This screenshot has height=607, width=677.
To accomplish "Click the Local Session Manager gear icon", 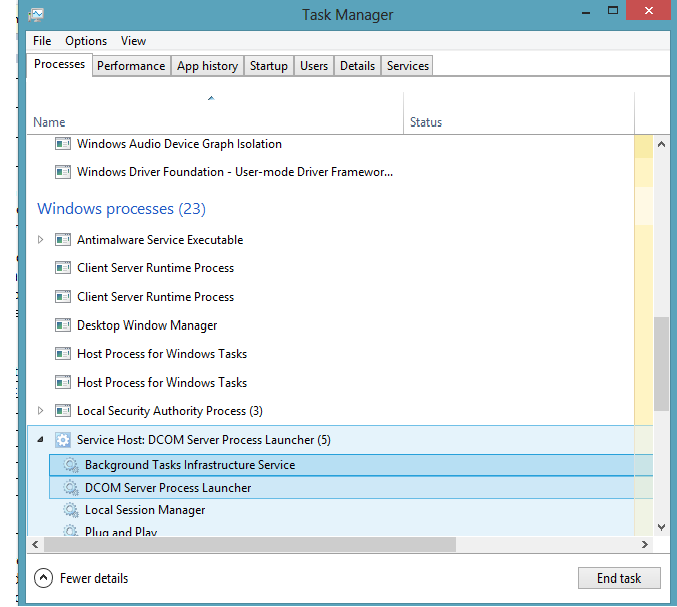I will point(71,510).
